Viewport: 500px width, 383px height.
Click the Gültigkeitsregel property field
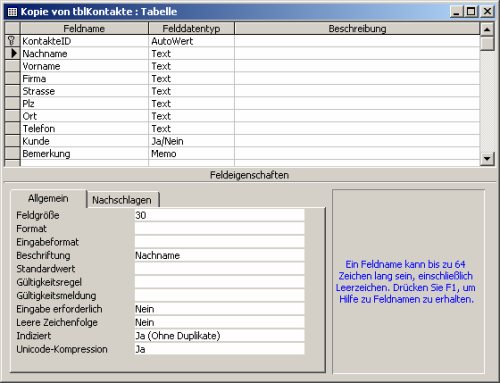[x=219, y=282]
